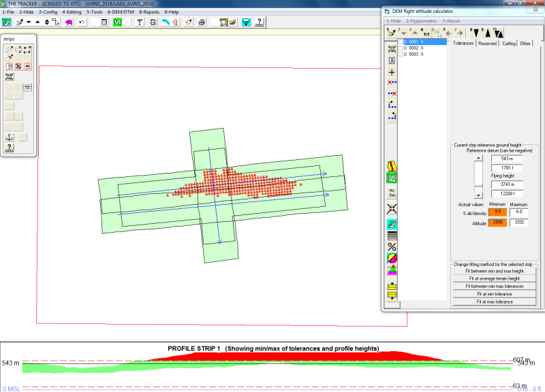Open the 8-Reports menu
Viewport: 545px width, 392px height.
(x=149, y=12)
